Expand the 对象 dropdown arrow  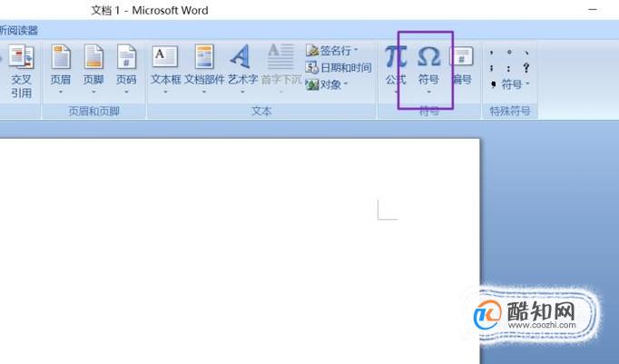tap(346, 84)
